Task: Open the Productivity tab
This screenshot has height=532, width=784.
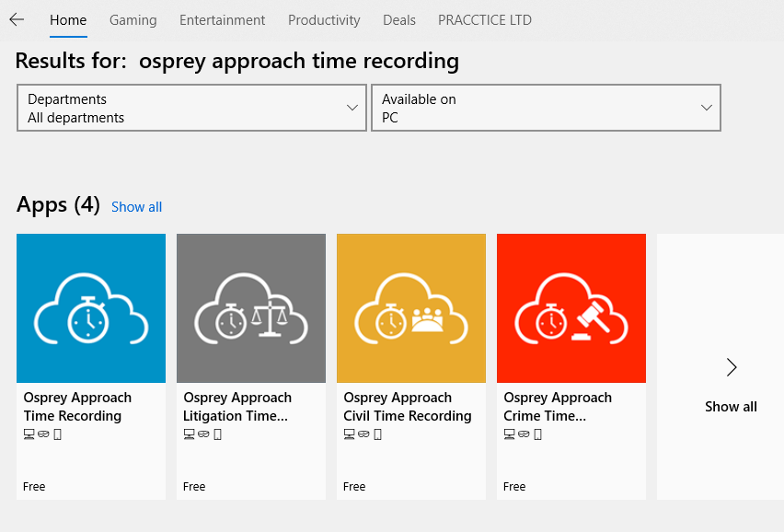Action: click(324, 20)
